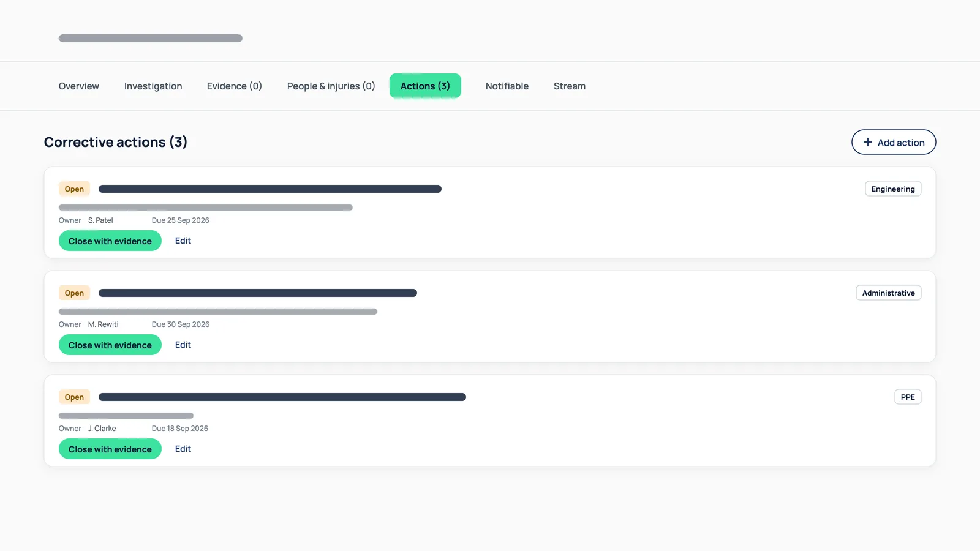Click the Open status badge on S. Patel's action
Image resolution: width=980 pixels, height=551 pixels.
pyautogui.click(x=74, y=189)
